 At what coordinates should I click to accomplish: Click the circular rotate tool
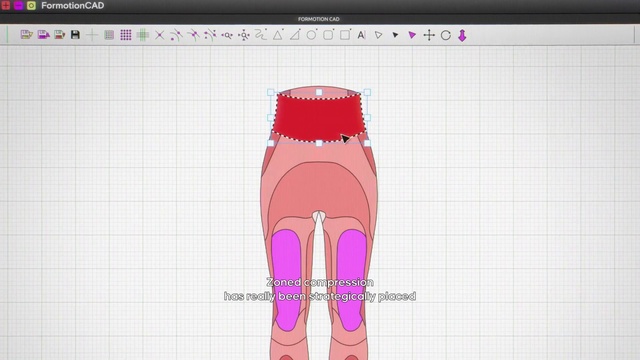(446, 36)
